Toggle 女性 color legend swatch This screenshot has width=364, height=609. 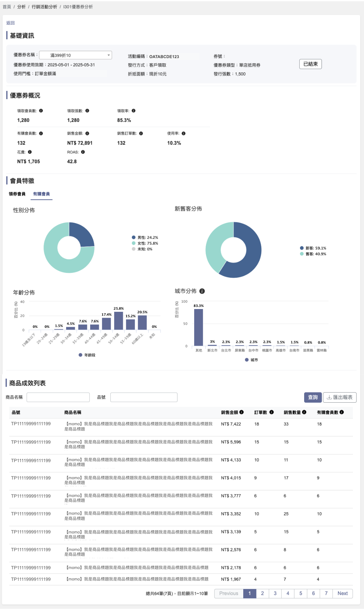pyautogui.click(x=134, y=243)
